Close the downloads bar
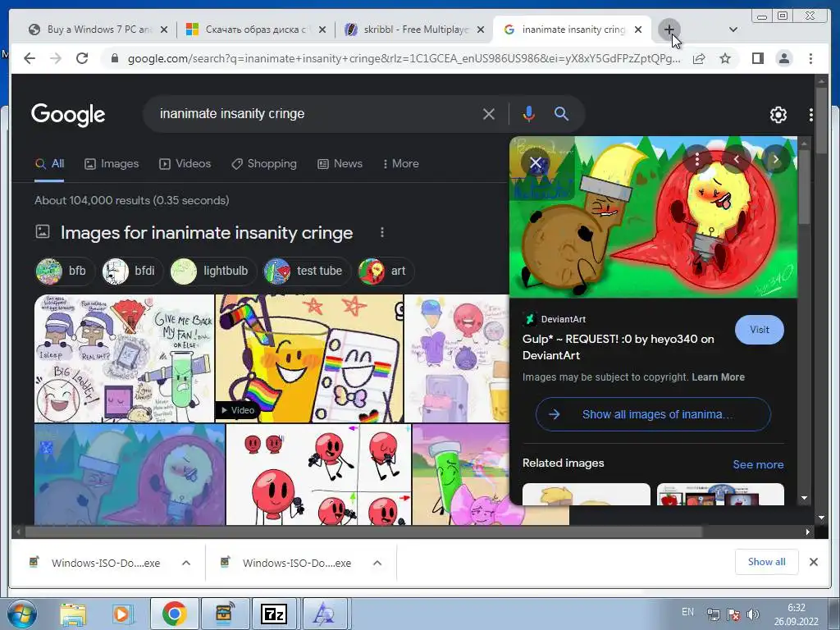 pos(813,562)
